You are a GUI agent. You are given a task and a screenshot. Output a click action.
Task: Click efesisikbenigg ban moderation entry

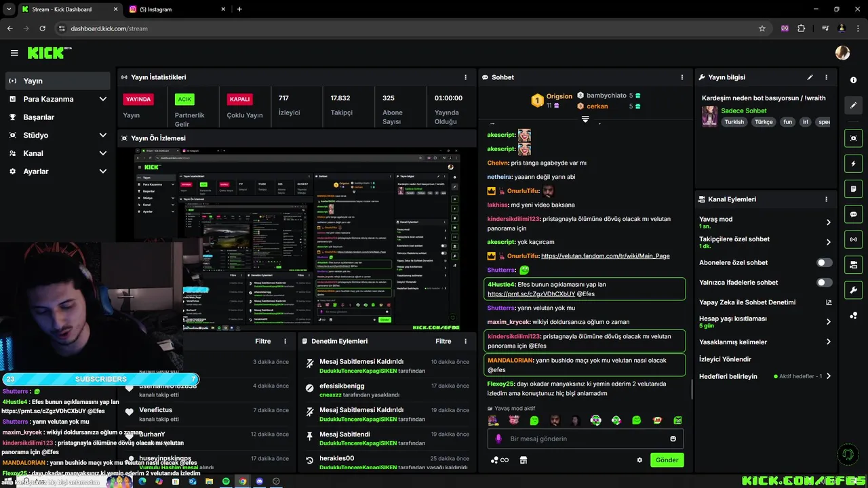click(x=387, y=390)
